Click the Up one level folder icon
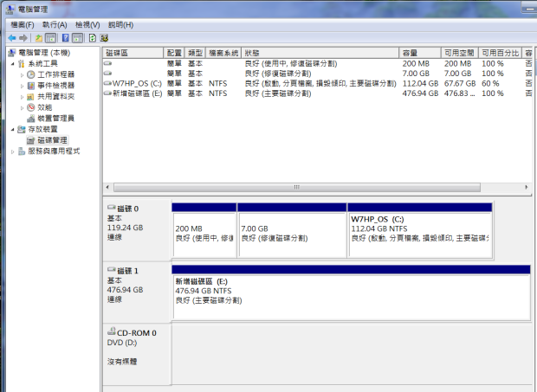Image resolution: width=537 pixels, height=392 pixels. [x=39, y=38]
